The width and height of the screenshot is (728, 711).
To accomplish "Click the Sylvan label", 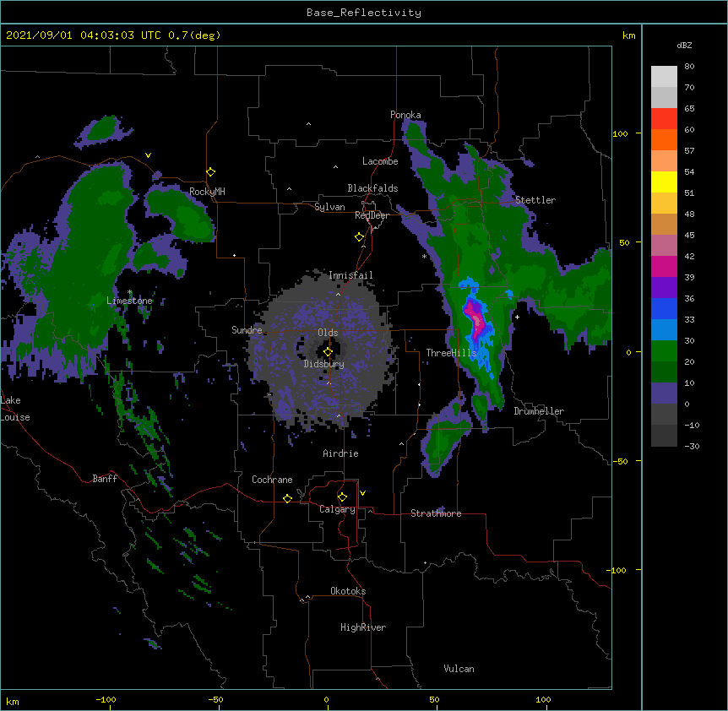I will click(x=329, y=208).
